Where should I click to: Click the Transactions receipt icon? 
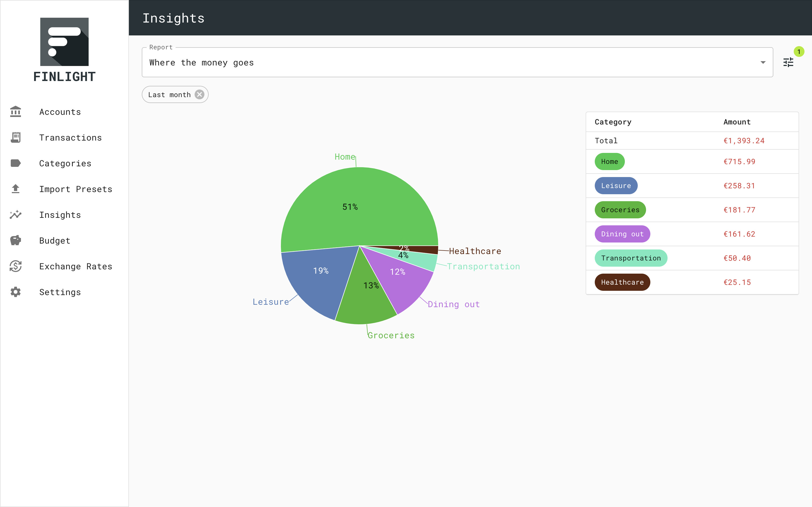[x=15, y=137]
